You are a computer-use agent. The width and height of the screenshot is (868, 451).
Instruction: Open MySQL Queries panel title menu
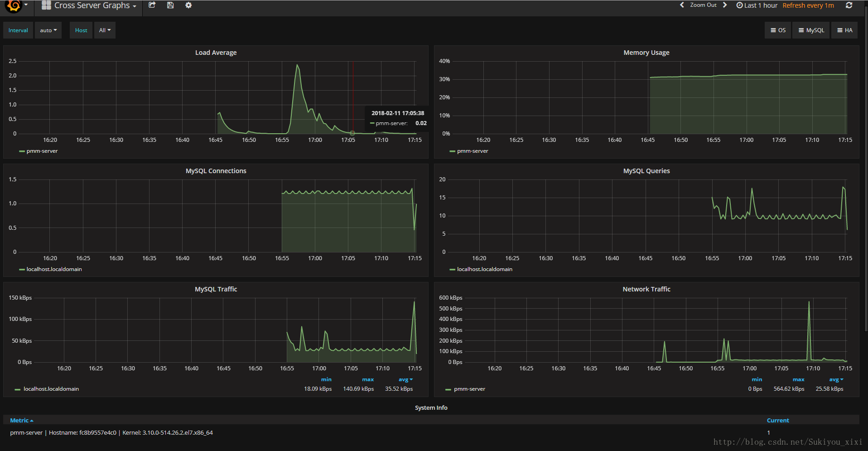[646, 171]
